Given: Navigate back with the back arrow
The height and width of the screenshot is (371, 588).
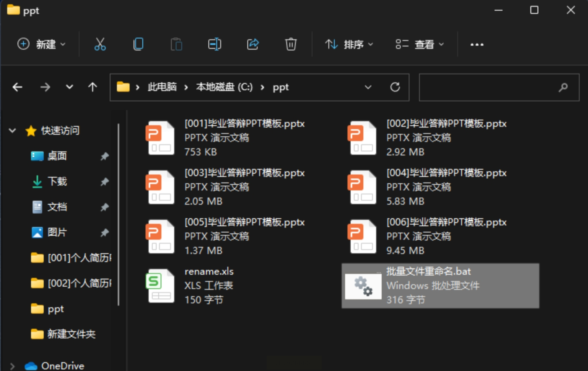Looking at the screenshot, I should [17, 87].
